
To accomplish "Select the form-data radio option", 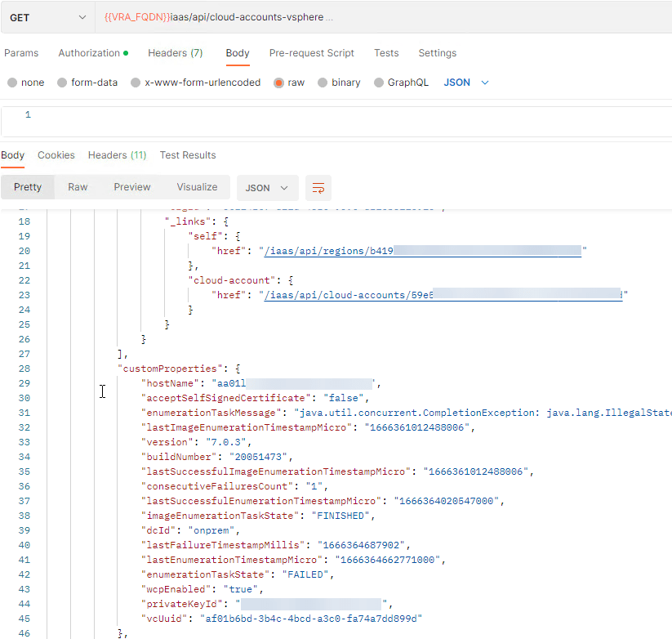I will coord(62,83).
